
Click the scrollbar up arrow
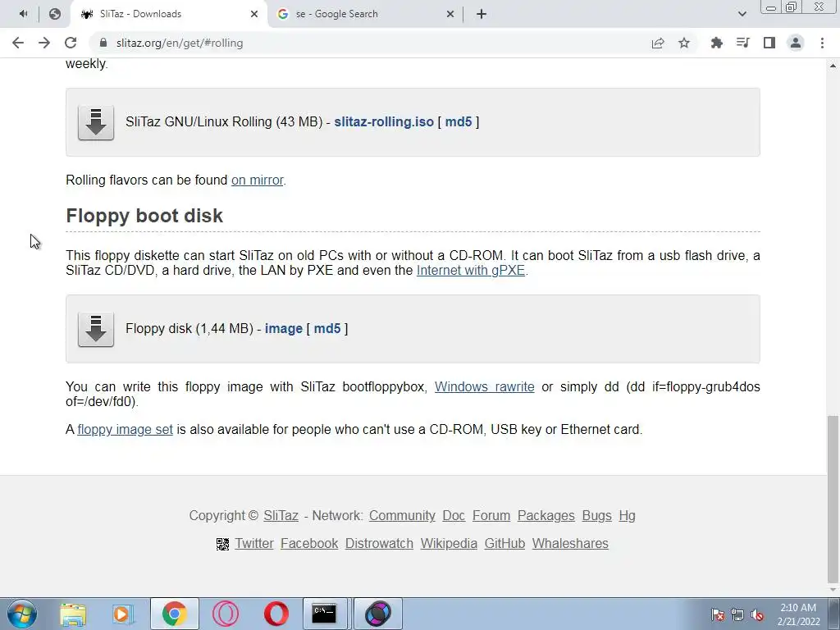833,66
